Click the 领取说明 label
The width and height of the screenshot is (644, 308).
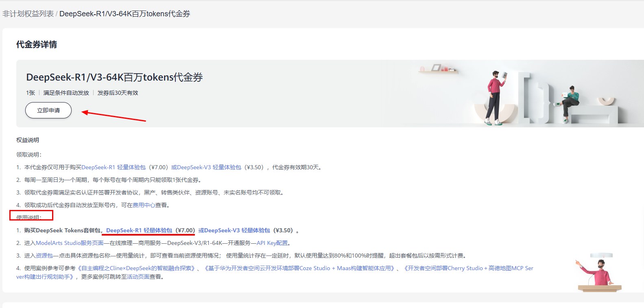click(29, 155)
